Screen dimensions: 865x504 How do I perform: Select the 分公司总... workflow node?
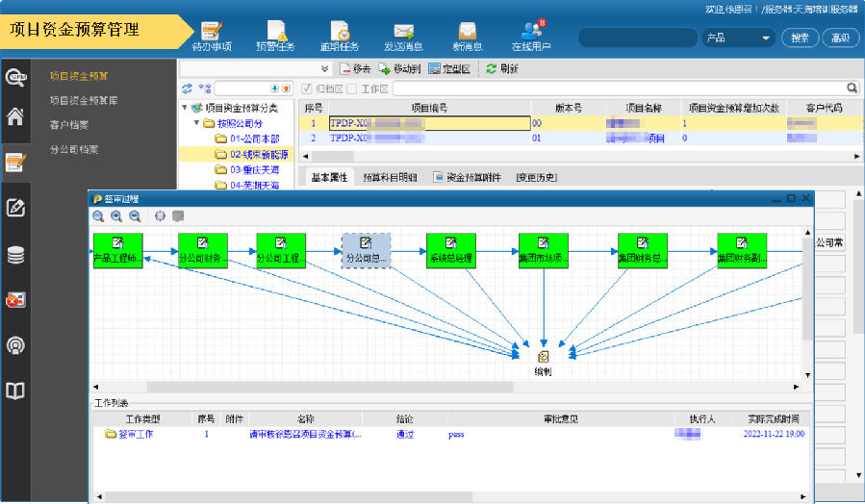[x=366, y=250]
